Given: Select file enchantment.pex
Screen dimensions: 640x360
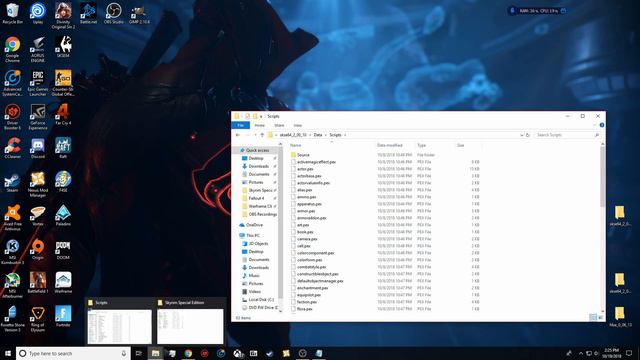Looking at the screenshot, I should tap(313, 288).
